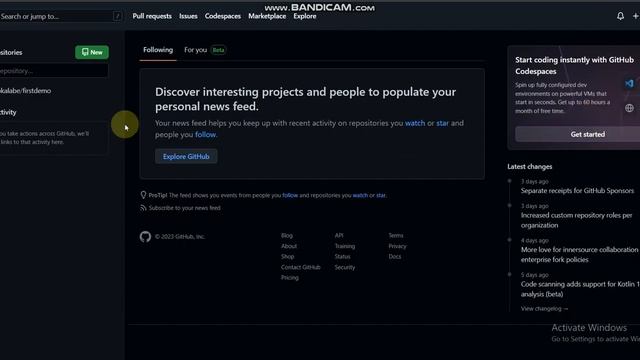
Task: Open the Terms footer link
Action: [x=396, y=236]
